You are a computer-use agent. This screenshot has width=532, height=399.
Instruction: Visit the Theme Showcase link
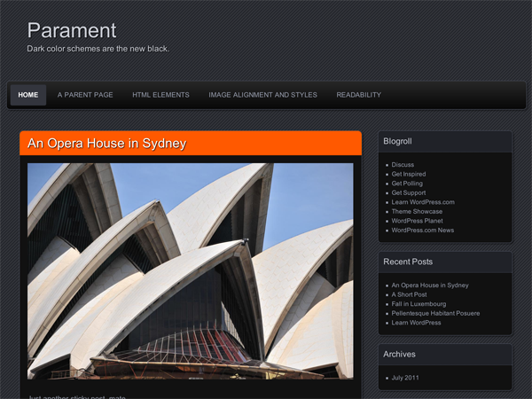(x=417, y=211)
